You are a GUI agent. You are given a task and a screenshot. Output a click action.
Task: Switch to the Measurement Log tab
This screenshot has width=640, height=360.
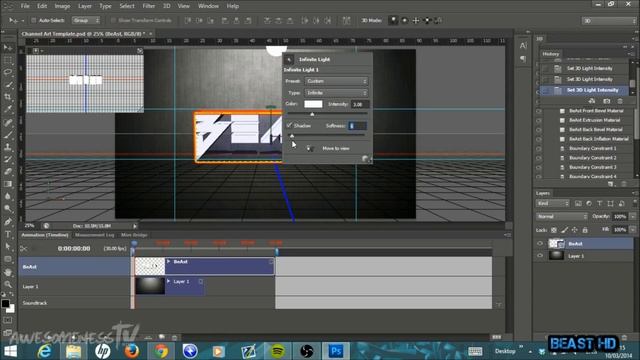click(95, 235)
